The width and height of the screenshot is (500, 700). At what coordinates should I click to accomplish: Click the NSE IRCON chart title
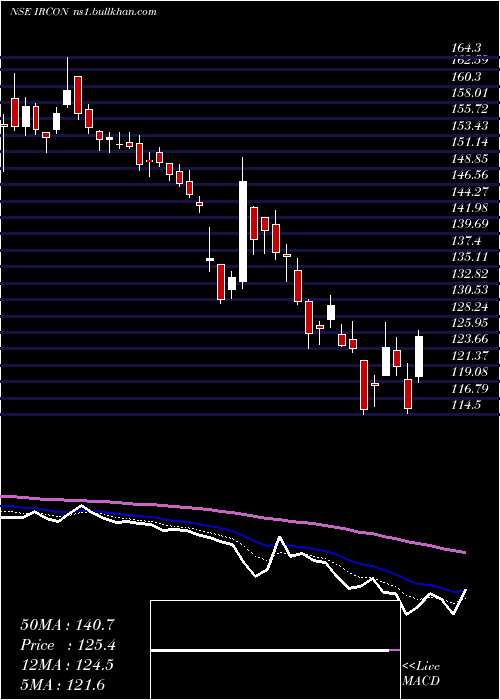[x=39, y=12]
